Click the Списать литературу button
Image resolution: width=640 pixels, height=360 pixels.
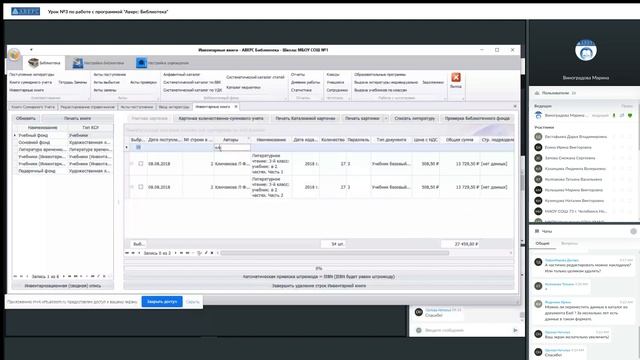415,118
